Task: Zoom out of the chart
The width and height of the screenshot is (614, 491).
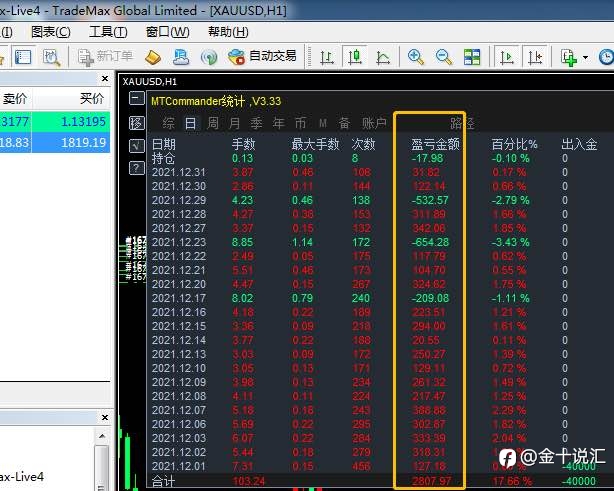Action: pos(444,57)
